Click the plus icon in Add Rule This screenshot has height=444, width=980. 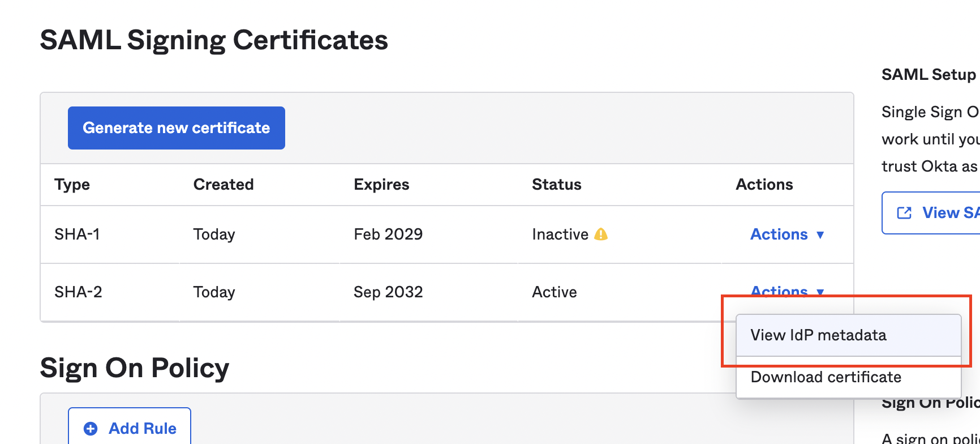tap(91, 429)
